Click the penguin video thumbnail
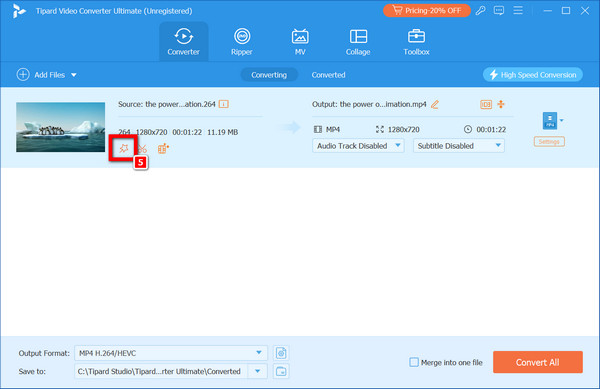 point(60,127)
